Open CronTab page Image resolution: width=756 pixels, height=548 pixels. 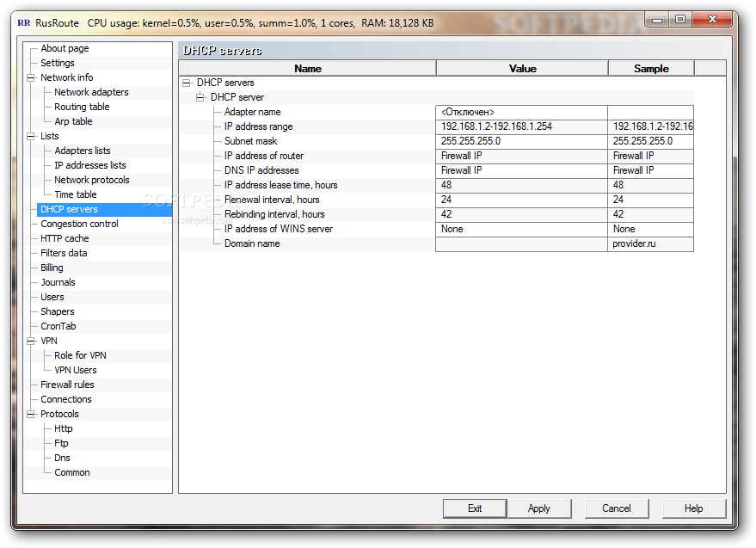tap(58, 327)
